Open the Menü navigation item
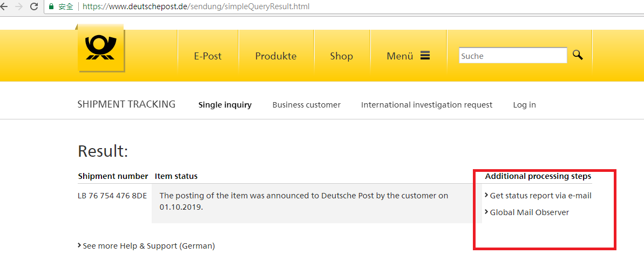Screen dimensions: 644x267 pos(399,56)
